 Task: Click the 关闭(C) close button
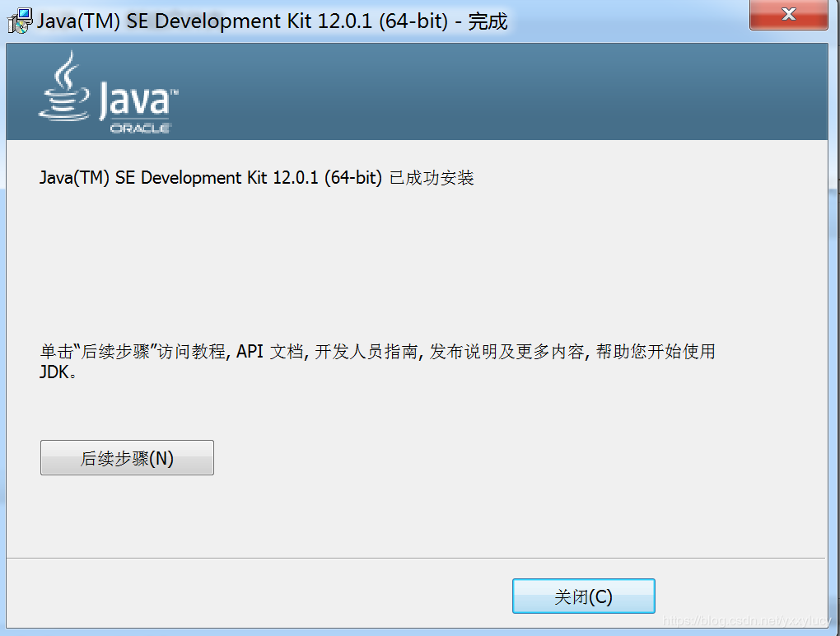[583, 596]
